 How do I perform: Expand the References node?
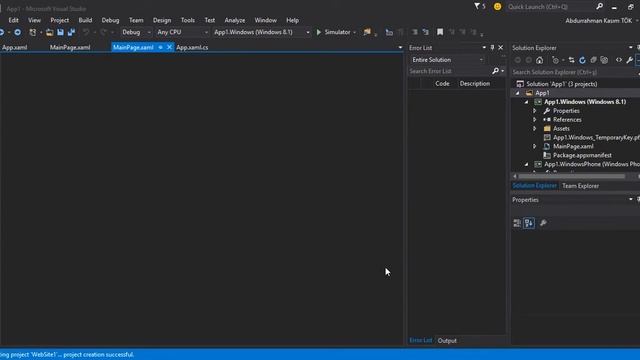[x=535, y=120]
